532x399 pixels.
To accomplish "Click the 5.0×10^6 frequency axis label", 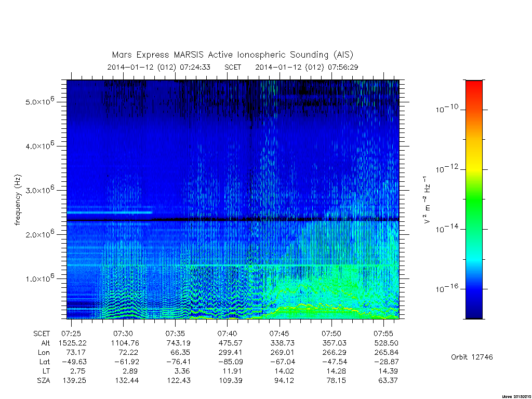I will 39,101.
